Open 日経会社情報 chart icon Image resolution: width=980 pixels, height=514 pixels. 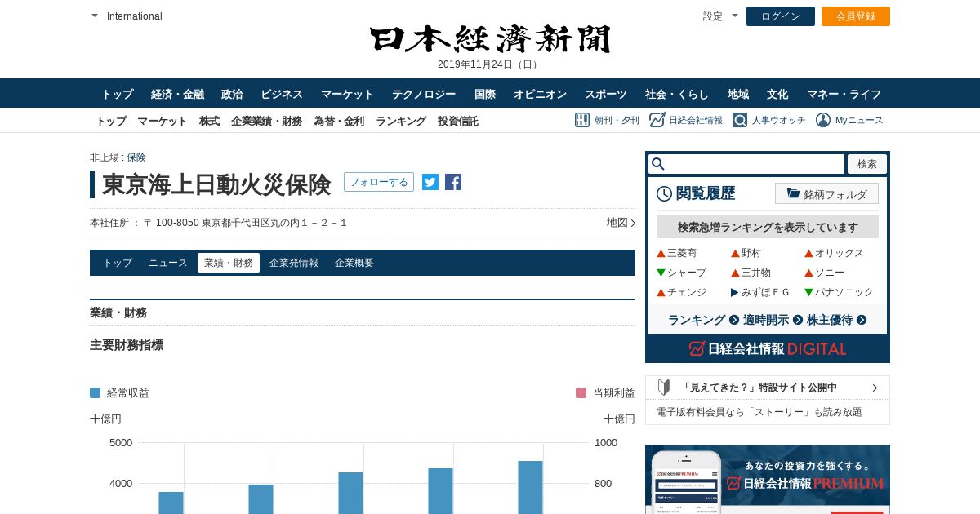pyautogui.click(x=657, y=120)
